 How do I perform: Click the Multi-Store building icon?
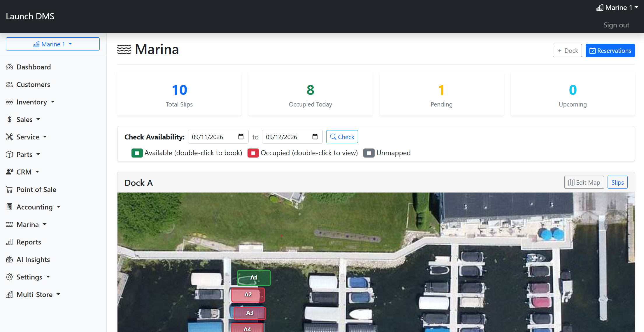[9, 295]
